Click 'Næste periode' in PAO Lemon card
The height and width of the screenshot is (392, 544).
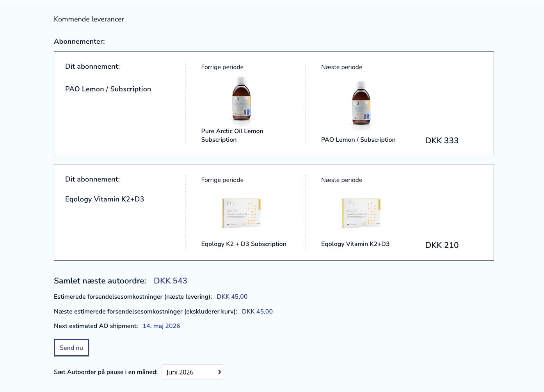click(x=341, y=67)
